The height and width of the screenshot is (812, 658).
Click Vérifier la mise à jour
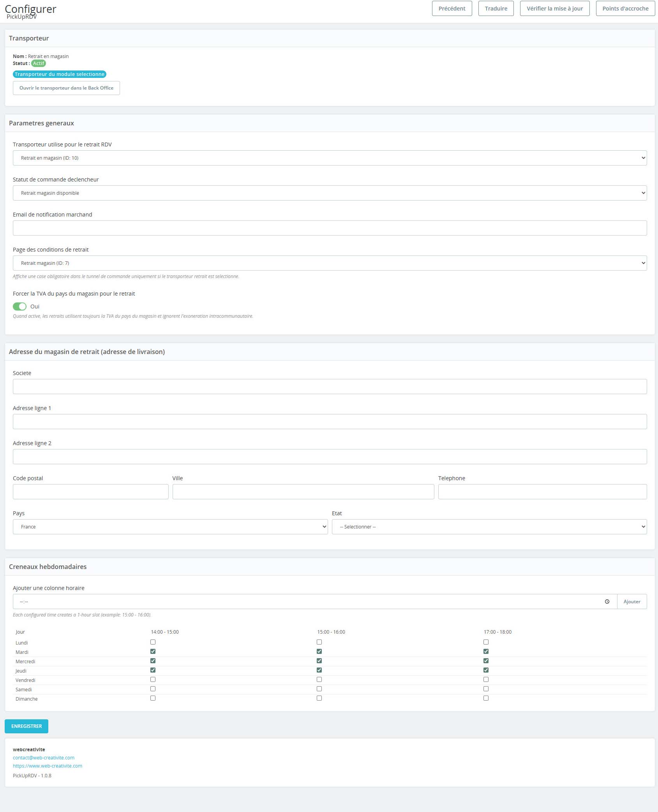tap(554, 9)
